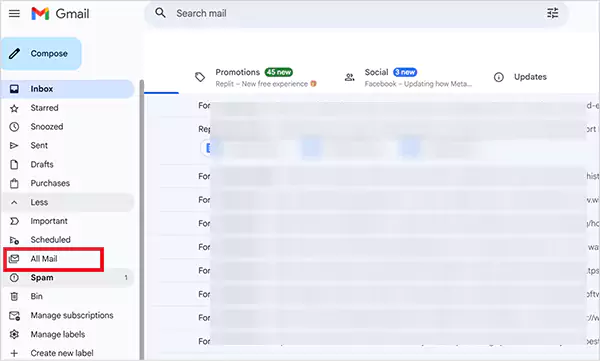Compose a new email
The image size is (600, 361).
click(x=41, y=54)
